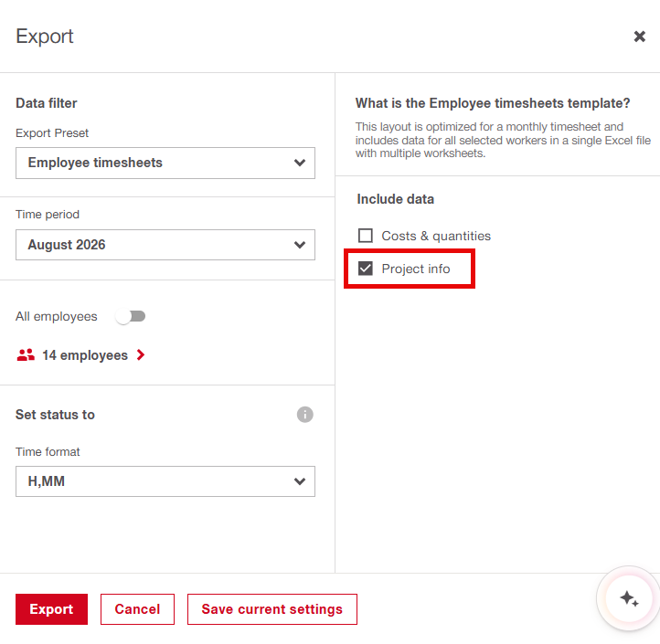
Task: Click the info icon beside Set status to
Action: (304, 415)
